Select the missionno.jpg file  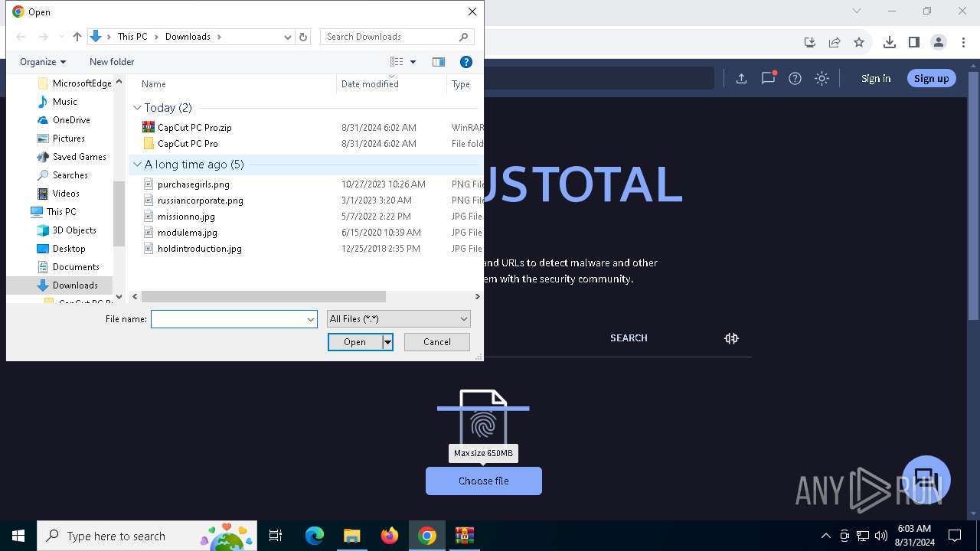tap(186, 217)
